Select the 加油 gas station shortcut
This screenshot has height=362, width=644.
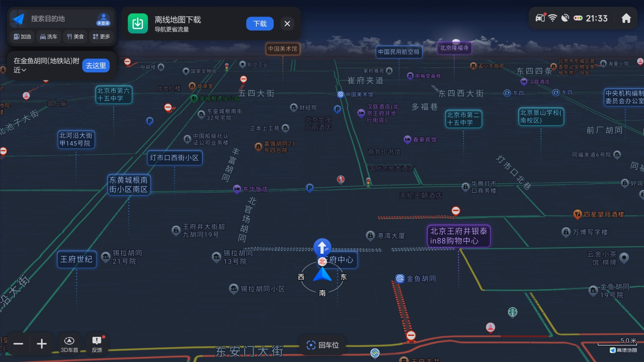22,36
